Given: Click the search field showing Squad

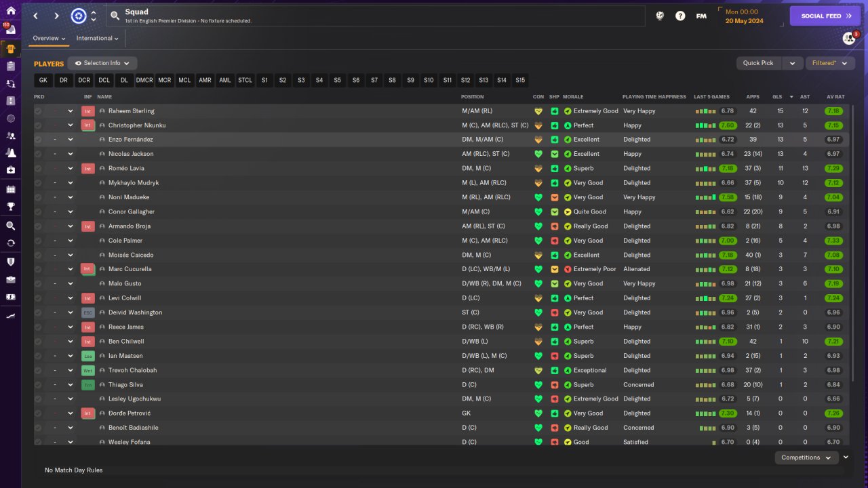Looking at the screenshot, I should [376, 16].
